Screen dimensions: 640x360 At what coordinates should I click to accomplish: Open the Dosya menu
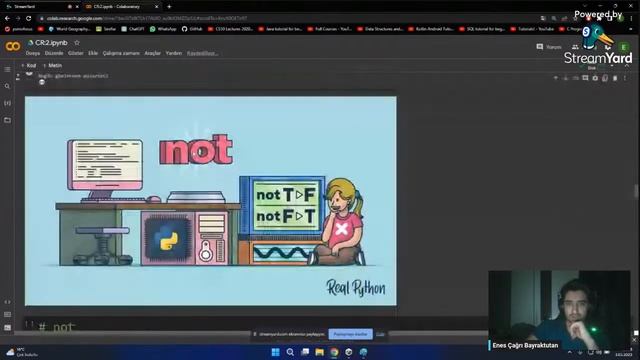pyautogui.click(x=33, y=53)
